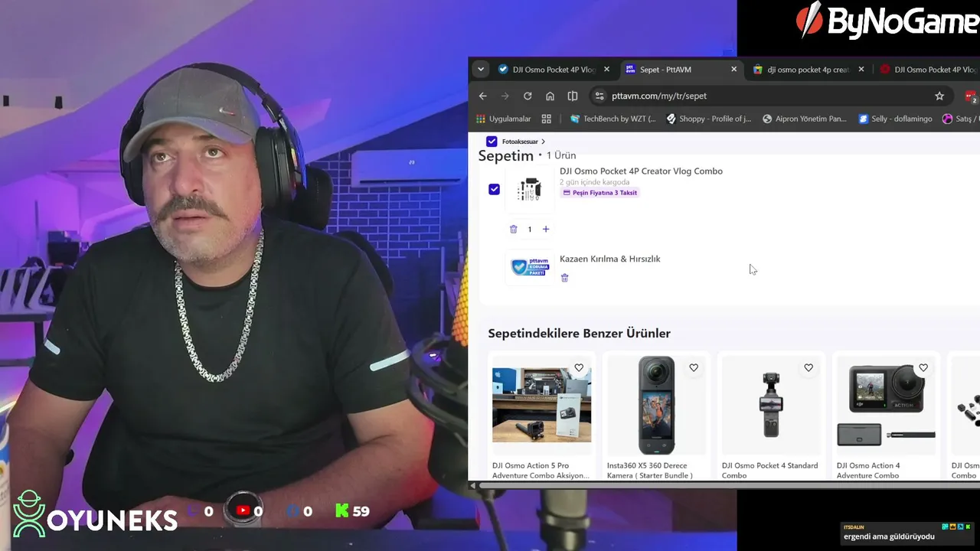Click the Peşin Fiyatına 3 Taksit badge

(599, 193)
